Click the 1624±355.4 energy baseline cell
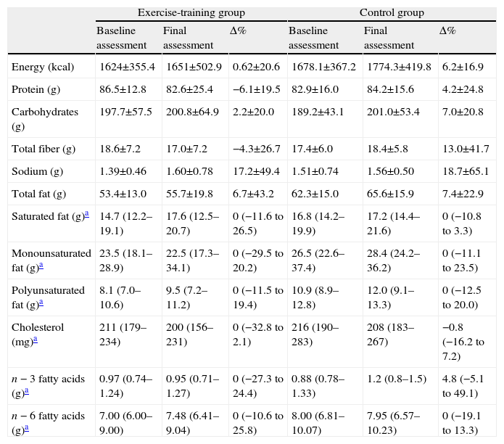 pos(128,67)
